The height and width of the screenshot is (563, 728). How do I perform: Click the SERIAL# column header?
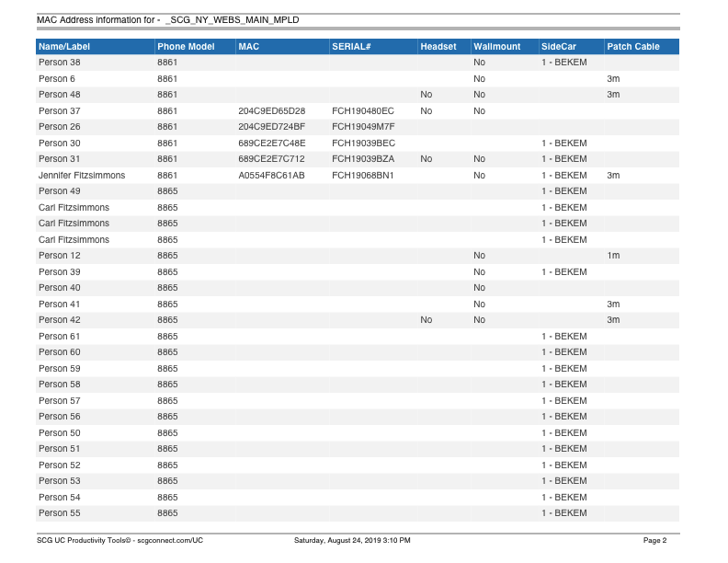[x=351, y=47]
